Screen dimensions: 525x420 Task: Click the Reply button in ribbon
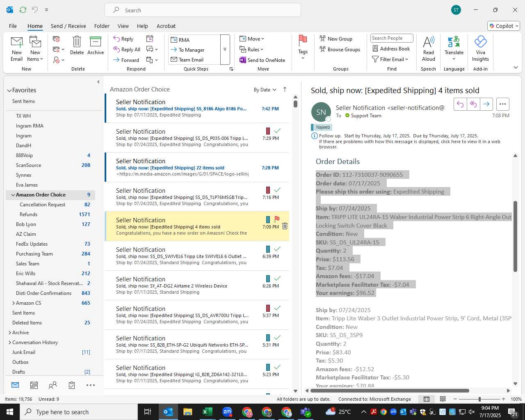click(123, 39)
